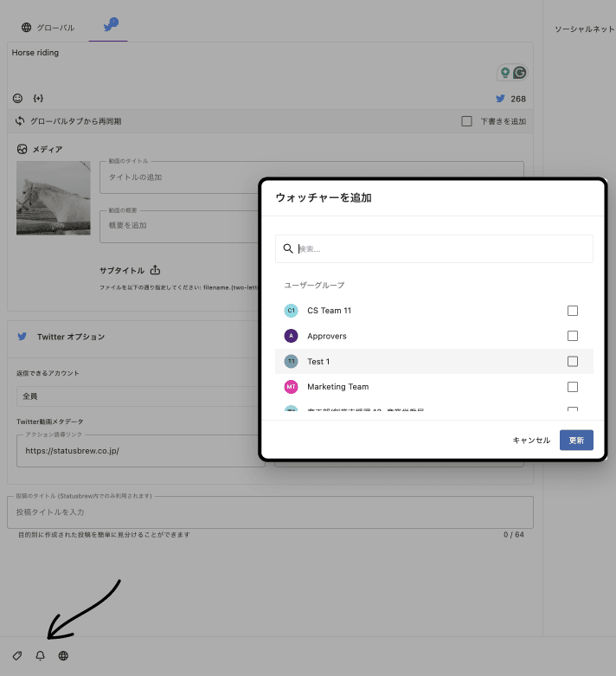Click the Grammarly icon in text box
616x676 pixels.
pos(520,73)
